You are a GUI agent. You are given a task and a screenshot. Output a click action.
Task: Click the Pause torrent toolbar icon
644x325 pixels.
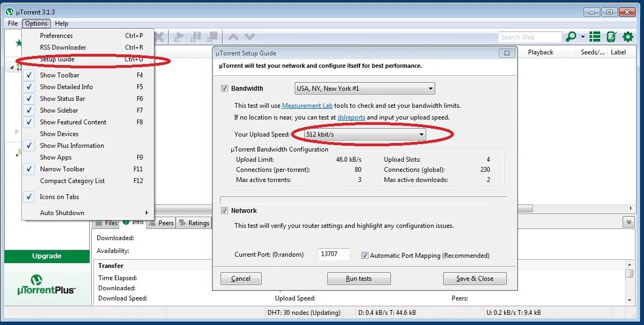tap(196, 37)
